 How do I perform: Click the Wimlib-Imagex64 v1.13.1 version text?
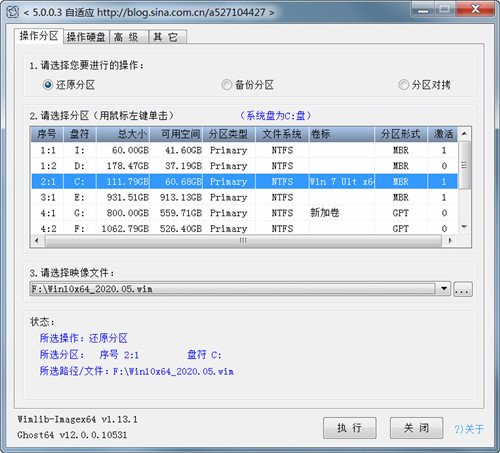(77, 419)
